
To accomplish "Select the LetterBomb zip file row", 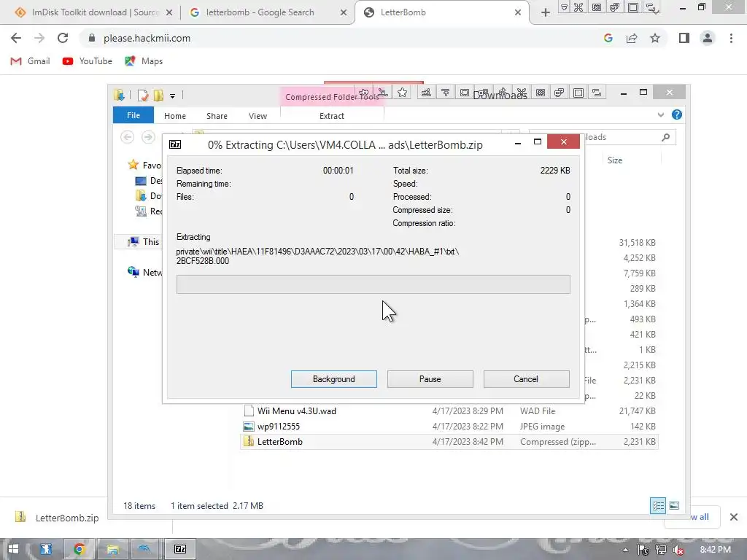I will click(x=449, y=441).
